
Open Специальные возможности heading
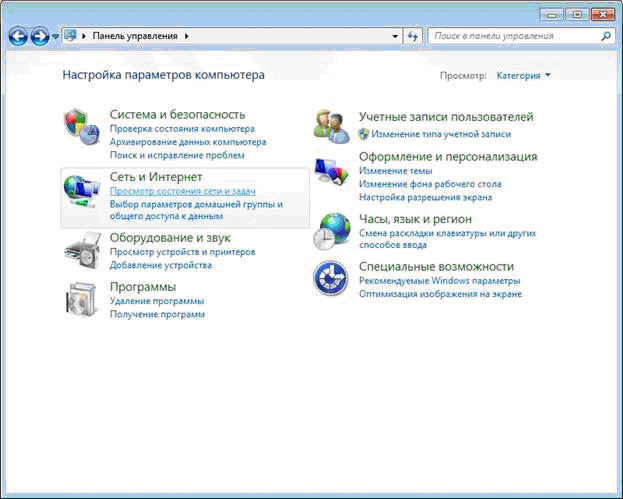coord(436,267)
